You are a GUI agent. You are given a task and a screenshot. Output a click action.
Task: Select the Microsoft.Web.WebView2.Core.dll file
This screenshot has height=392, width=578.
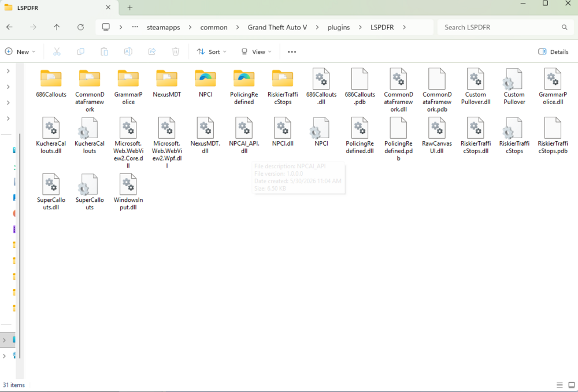pos(128,143)
